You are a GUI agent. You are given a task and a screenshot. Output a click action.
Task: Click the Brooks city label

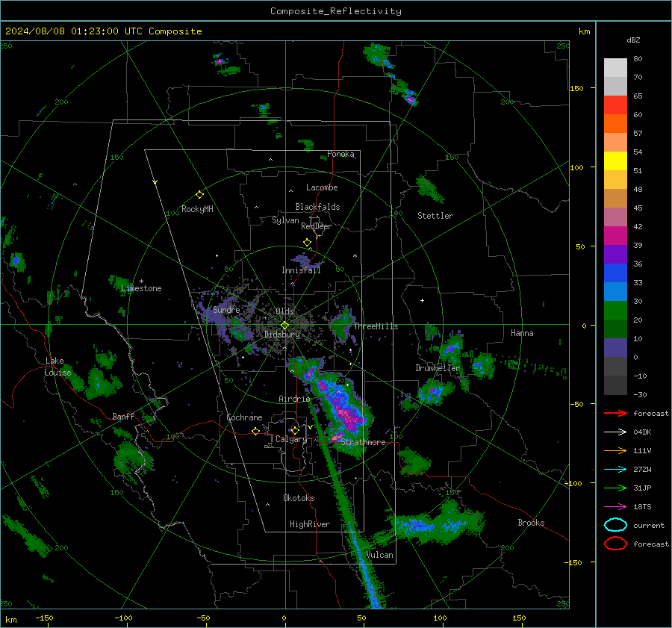click(531, 523)
